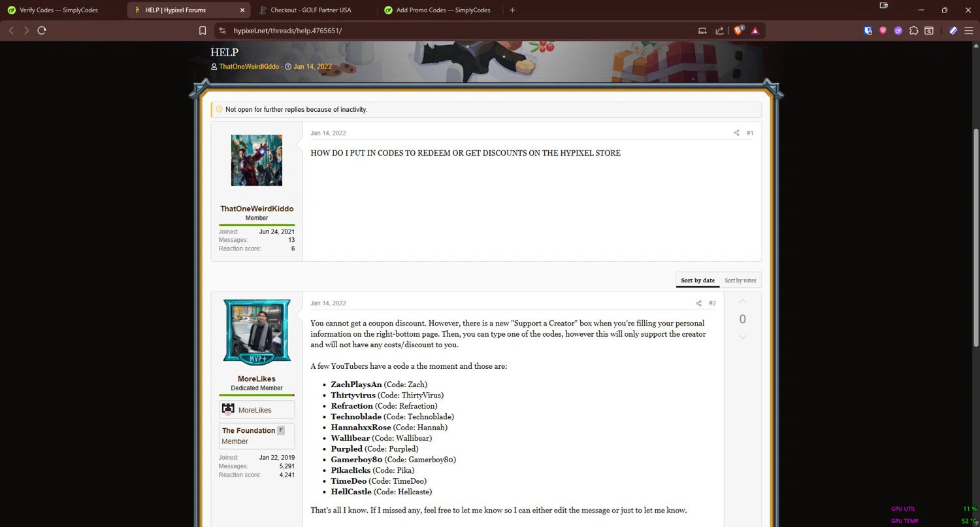The height and width of the screenshot is (527, 980).
Task: Open the Bitwarden extension icon
Action: (x=868, y=30)
